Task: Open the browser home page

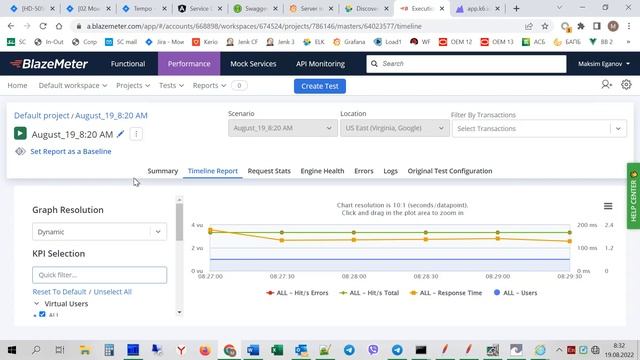Action: 59,26
